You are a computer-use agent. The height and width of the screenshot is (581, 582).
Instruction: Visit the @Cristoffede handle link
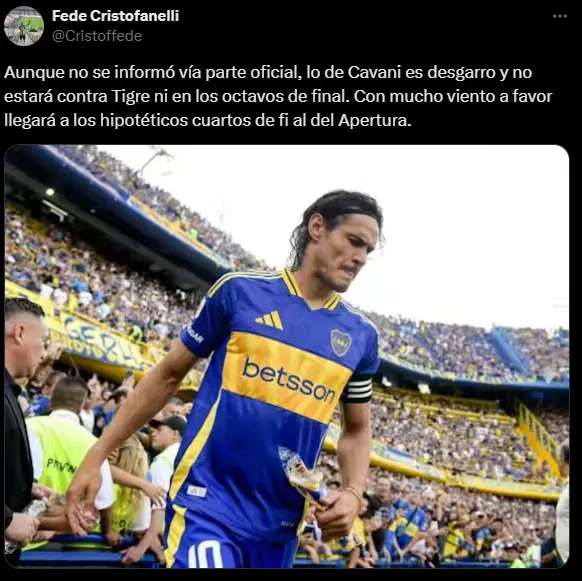coord(97,36)
